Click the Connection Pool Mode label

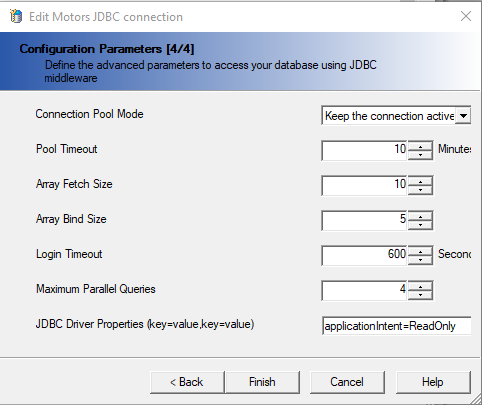[90, 114]
